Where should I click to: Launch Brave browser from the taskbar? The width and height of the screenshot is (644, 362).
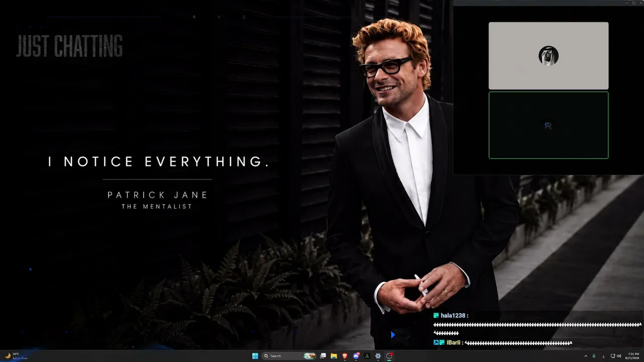[x=345, y=356]
